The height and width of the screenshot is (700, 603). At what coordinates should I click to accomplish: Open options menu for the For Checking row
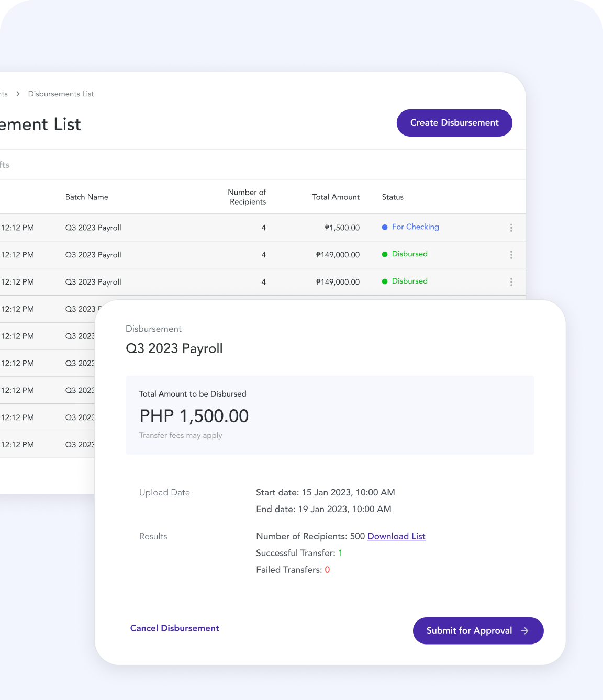point(511,228)
